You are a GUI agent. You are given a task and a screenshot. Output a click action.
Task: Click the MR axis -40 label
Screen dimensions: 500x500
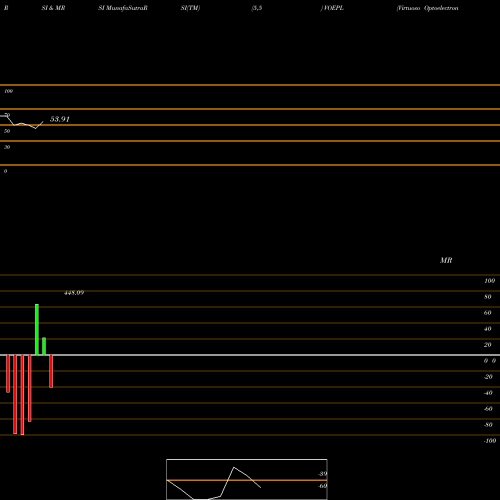(x=488, y=393)
